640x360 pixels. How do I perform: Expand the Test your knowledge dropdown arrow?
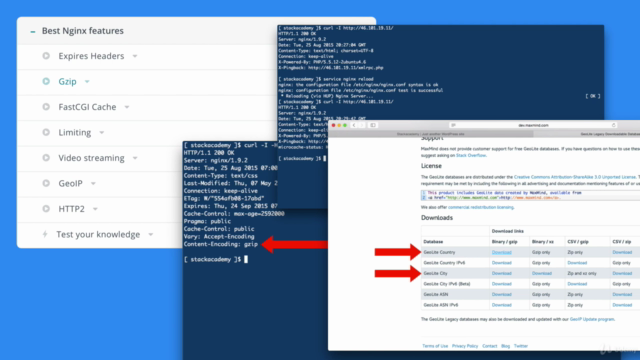(x=151, y=235)
